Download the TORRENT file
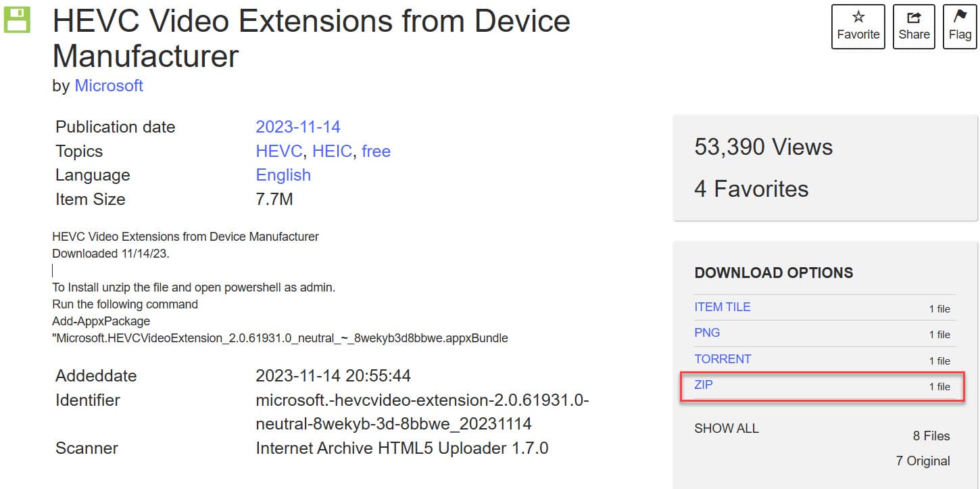This screenshot has height=489, width=980. click(722, 359)
